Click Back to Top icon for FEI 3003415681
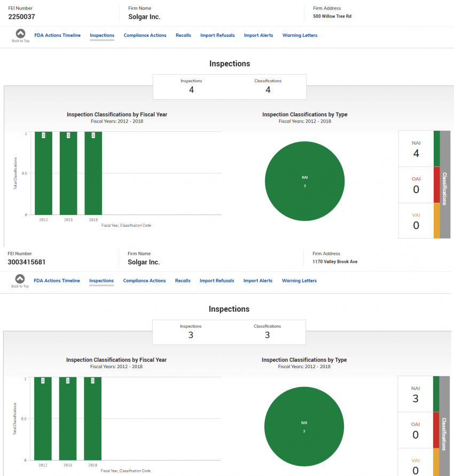 point(20,279)
